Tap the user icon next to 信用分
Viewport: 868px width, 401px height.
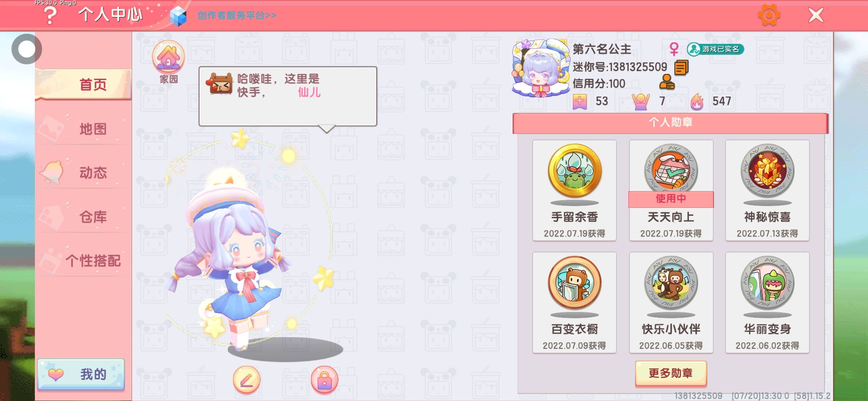click(667, 82)
